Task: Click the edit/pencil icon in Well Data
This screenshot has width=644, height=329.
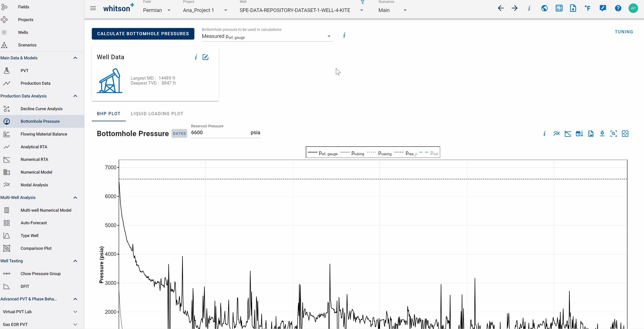Action: [206, 57]
